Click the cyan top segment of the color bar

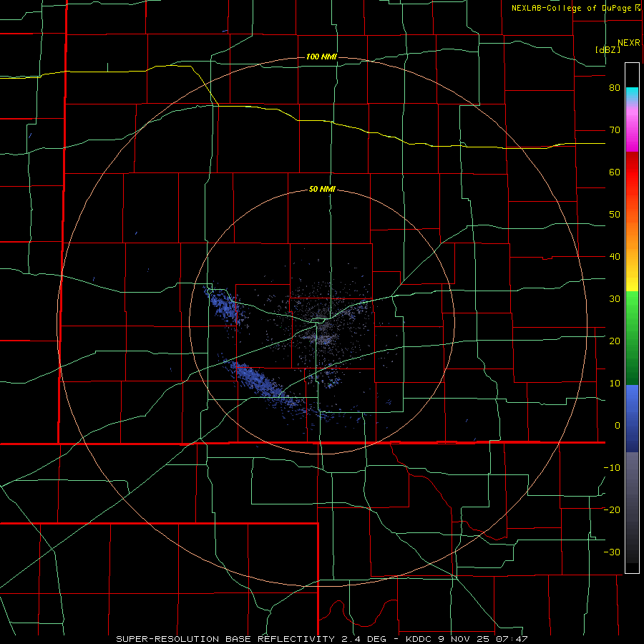pos(632,94)
